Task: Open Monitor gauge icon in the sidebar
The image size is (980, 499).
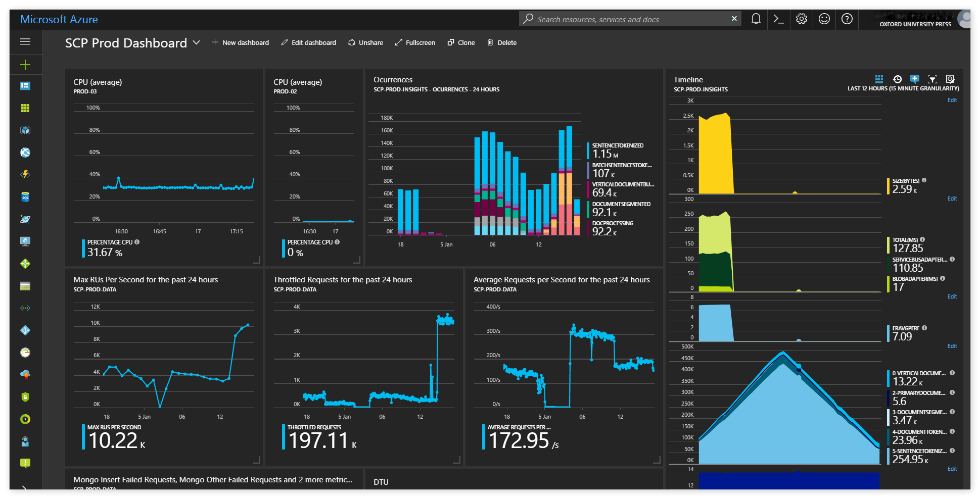Action: 25,353
